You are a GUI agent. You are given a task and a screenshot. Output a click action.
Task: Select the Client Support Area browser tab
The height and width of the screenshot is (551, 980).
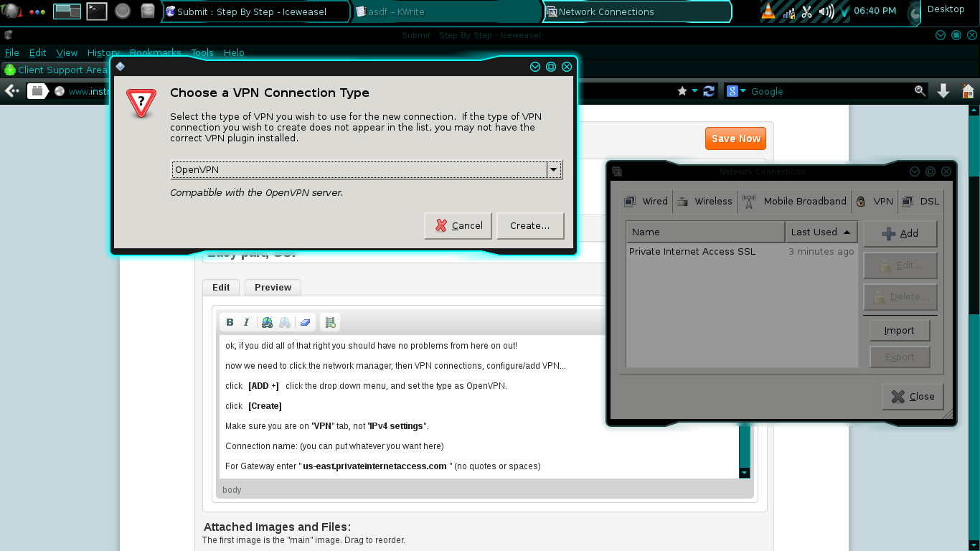[56, 70]
